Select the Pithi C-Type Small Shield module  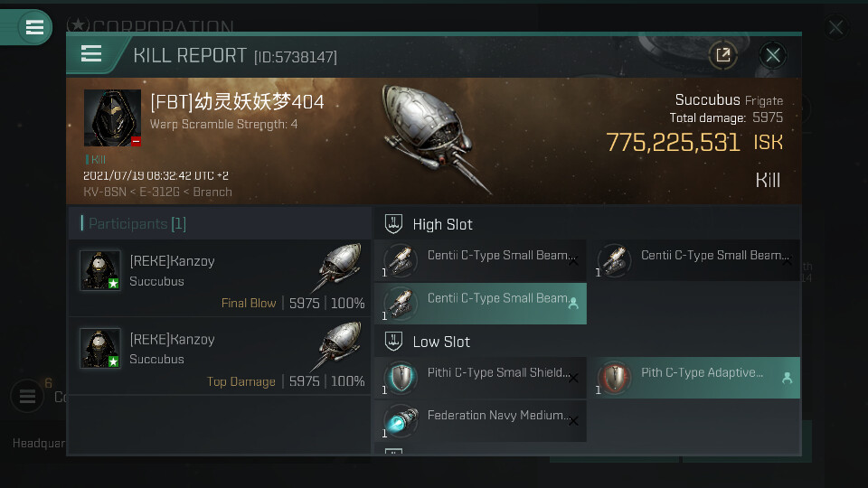480,378
